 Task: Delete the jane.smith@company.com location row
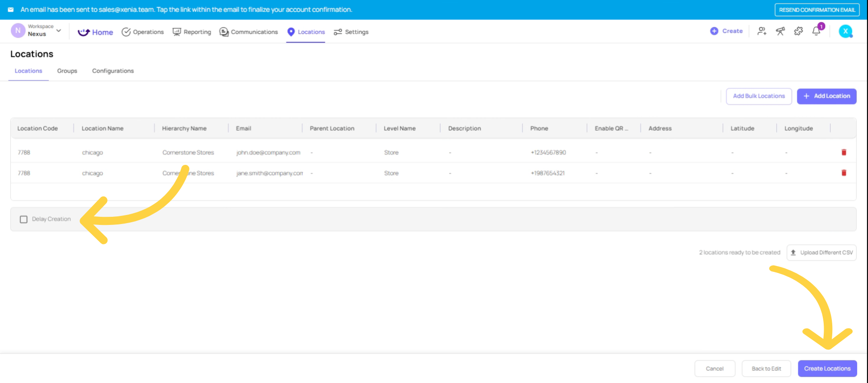click(x=844, y=173)
